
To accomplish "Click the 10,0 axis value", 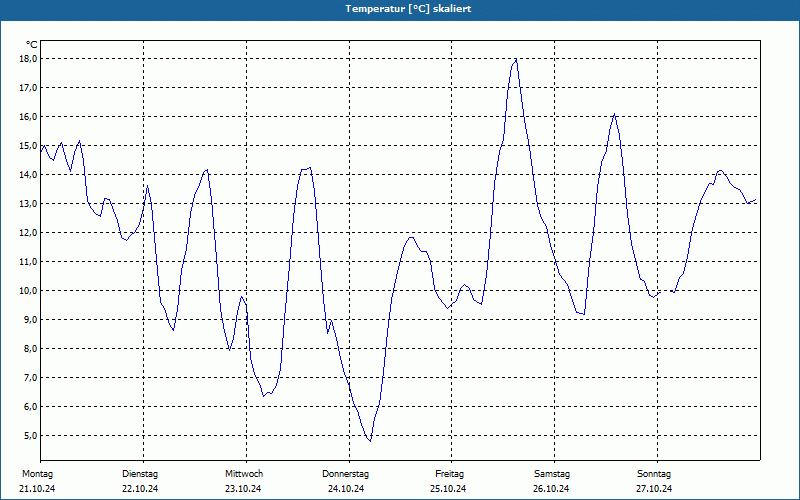I will tap(28, 291).
